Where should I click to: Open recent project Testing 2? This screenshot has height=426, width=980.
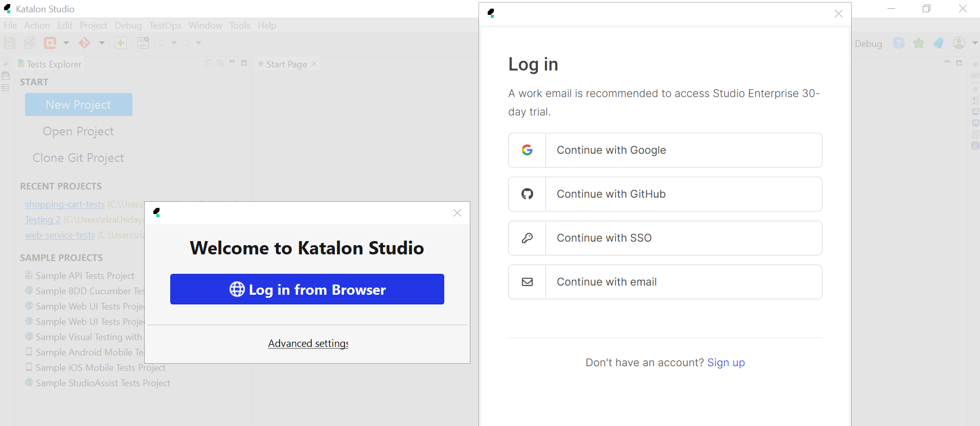[43, 220]
